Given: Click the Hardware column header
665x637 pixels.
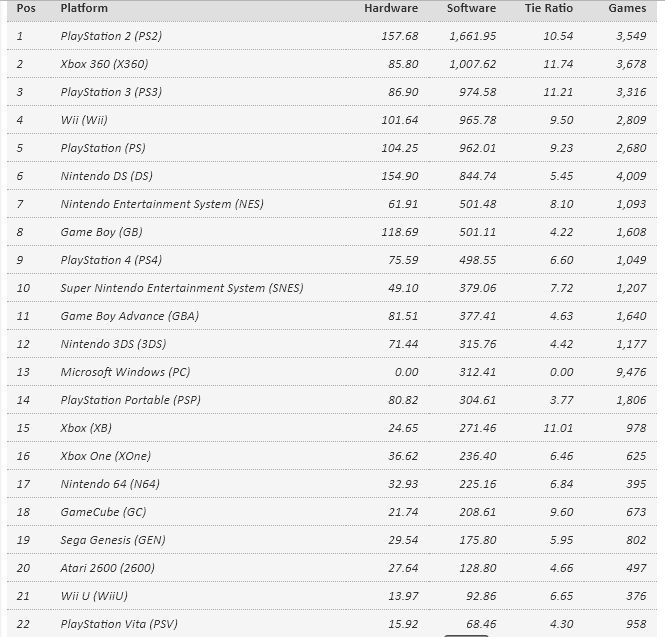Looking at the screenshot, I should point(391,8).
